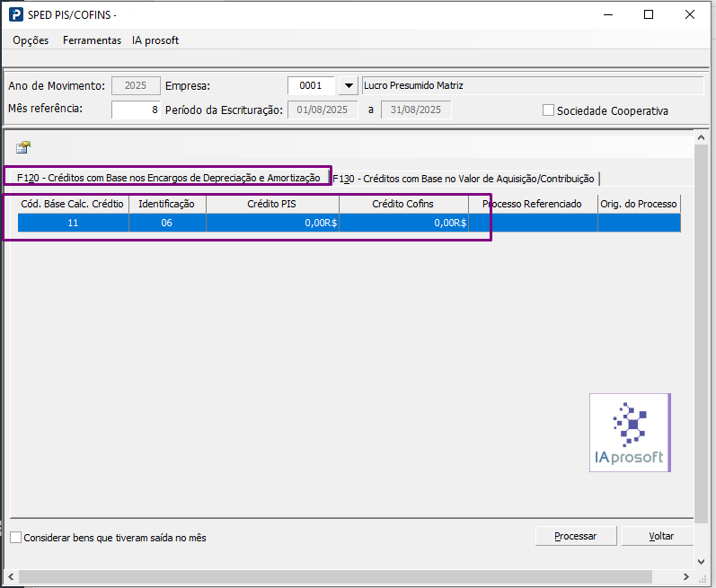Select the Identificação cell 06

click(x=167, y=223)
